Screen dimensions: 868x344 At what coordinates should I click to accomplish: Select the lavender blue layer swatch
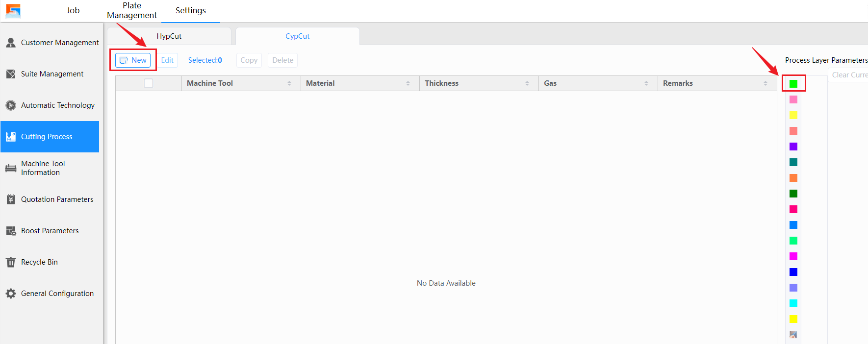point(793,288)
